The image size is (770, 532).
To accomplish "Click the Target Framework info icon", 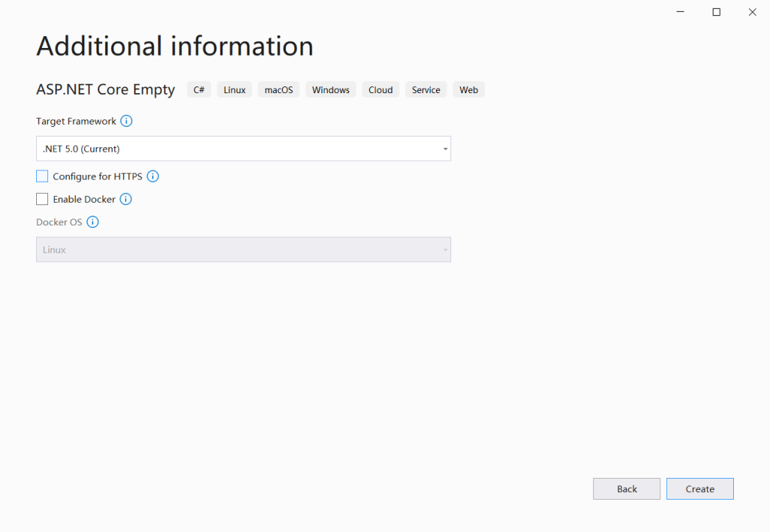I will pos(126,121).
